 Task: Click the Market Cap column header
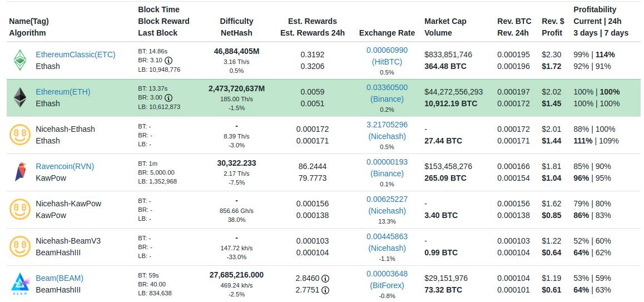tap(445, 21)
